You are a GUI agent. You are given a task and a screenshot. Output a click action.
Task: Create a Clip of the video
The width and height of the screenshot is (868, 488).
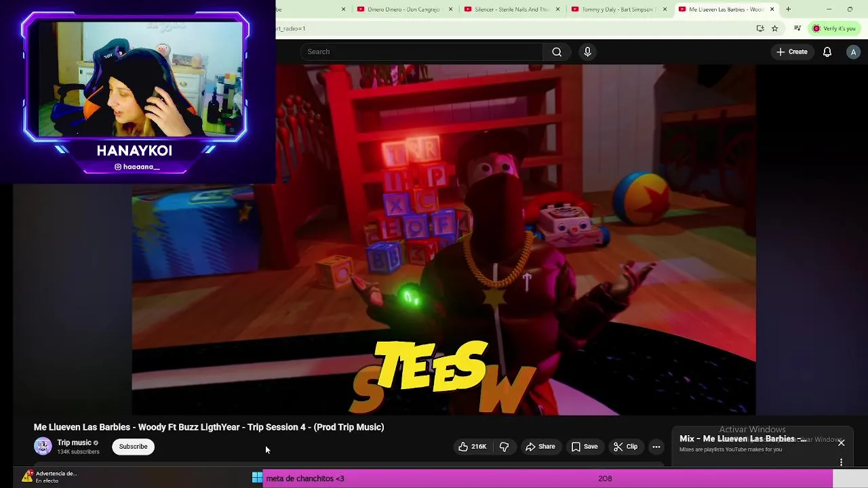coord(625,447)
